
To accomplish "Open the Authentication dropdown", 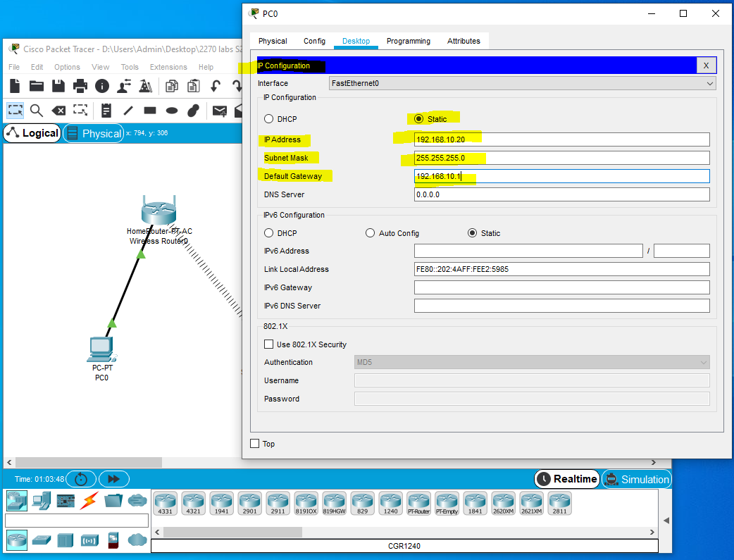I will pos(532,361).
